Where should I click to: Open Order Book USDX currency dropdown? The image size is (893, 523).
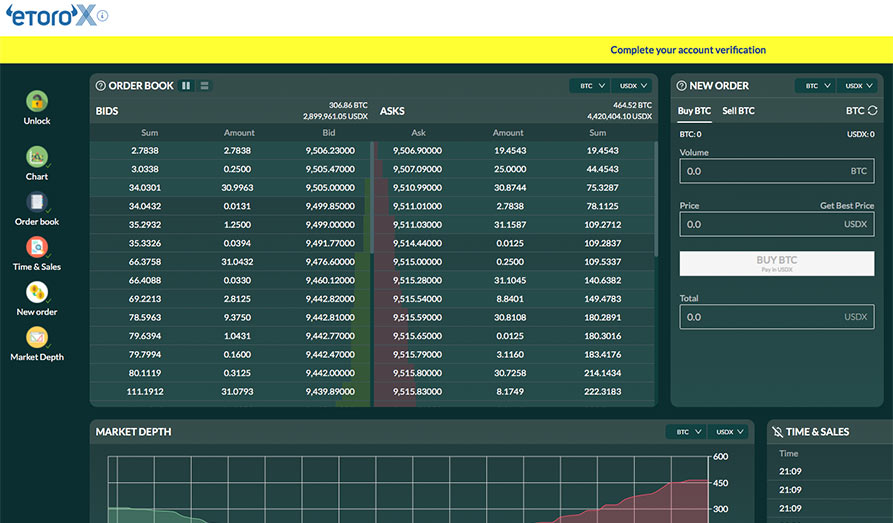[632, 85]
